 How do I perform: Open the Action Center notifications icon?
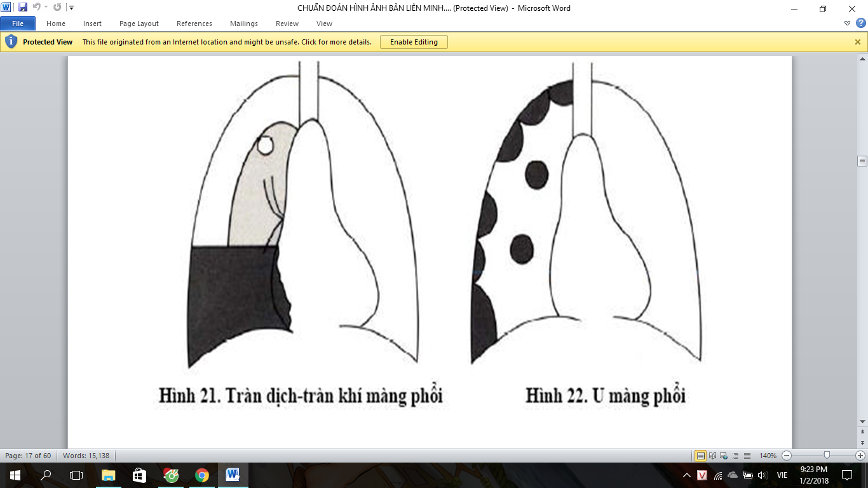847,475
